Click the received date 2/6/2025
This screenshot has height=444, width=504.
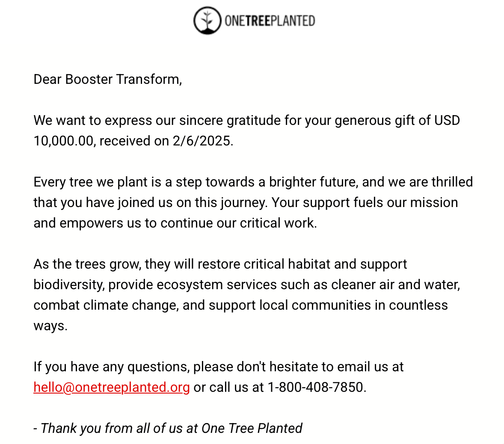202,141
